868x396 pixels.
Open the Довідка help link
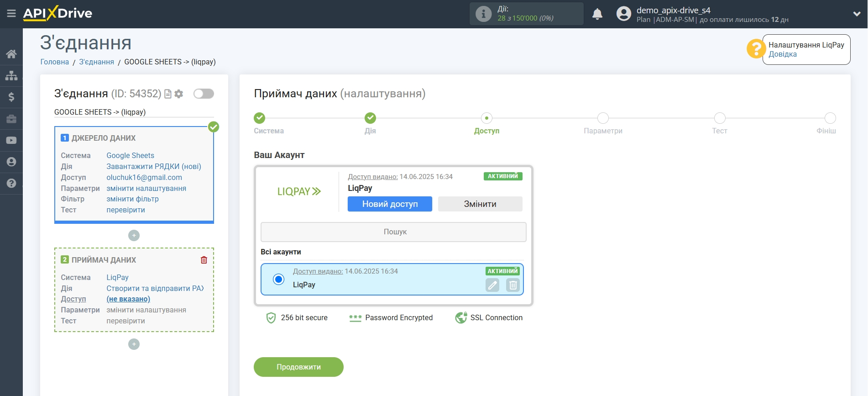pyautogui.click(x=782, y=54)
